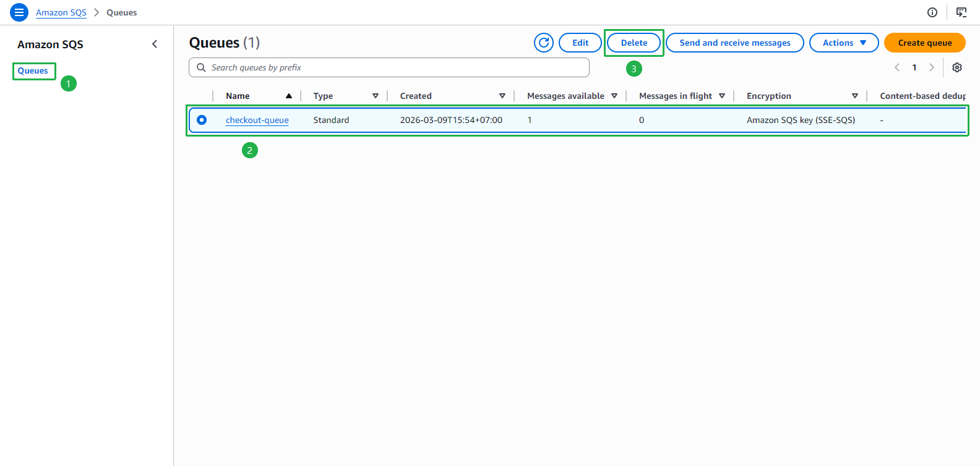Open the checkout-queue link
The height and width of the screenshot is (466, 980).
(x=257, y=120)
